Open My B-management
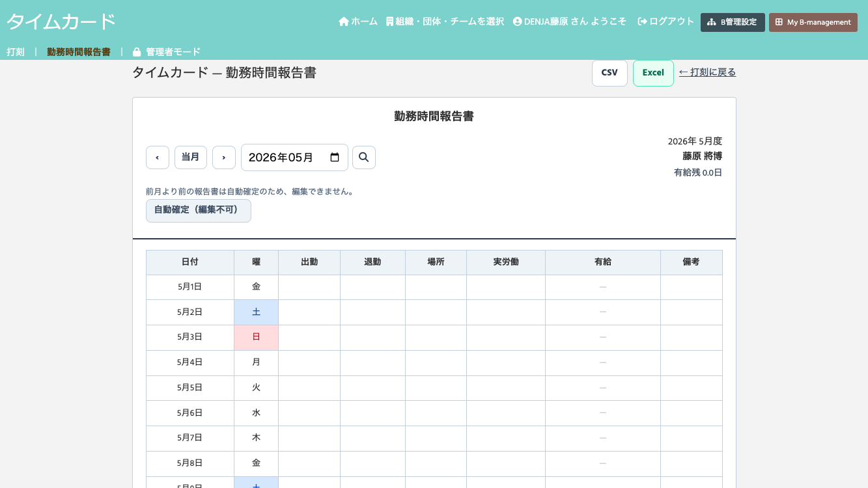This screenshot has width=868, height=488. (813, 22)
